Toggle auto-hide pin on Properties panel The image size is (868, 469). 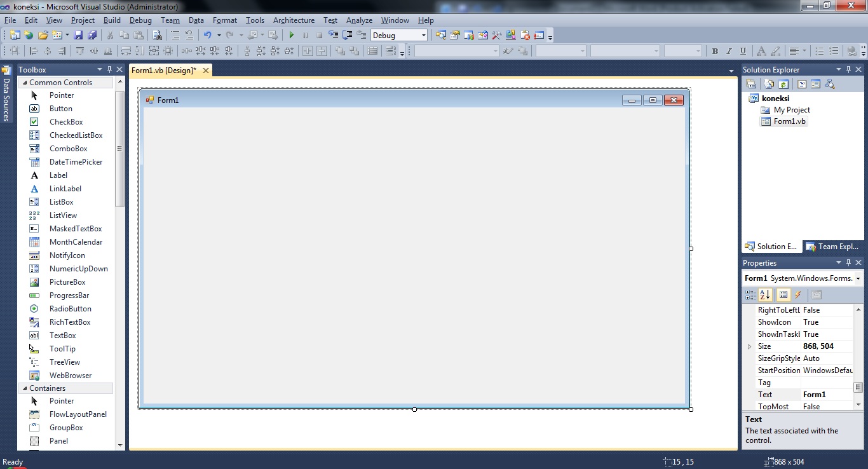(848, 262)
